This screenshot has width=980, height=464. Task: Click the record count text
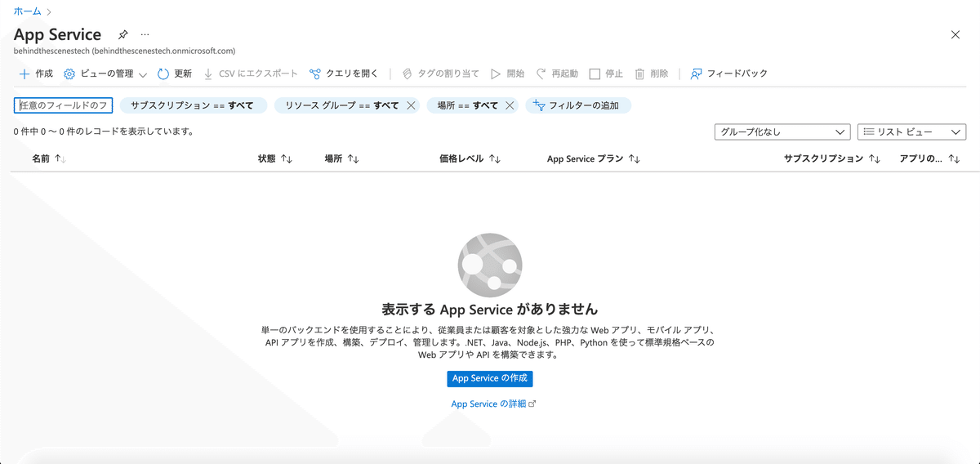coord(104,132)
